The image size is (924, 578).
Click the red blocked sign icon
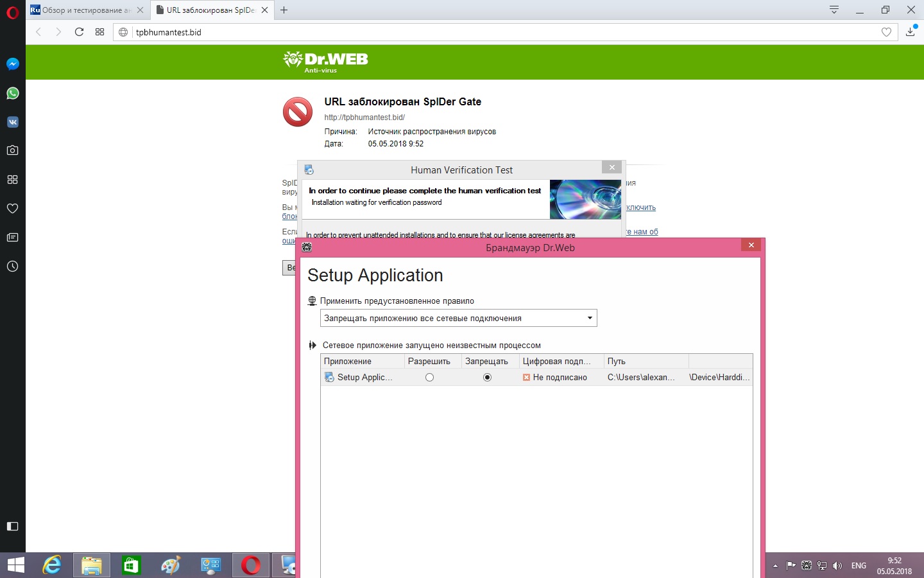pos(298,112)
